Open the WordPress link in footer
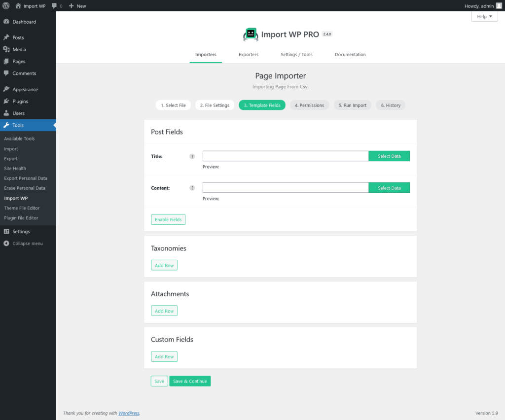Screen dimensions: 505x420 tap(129, 413)
